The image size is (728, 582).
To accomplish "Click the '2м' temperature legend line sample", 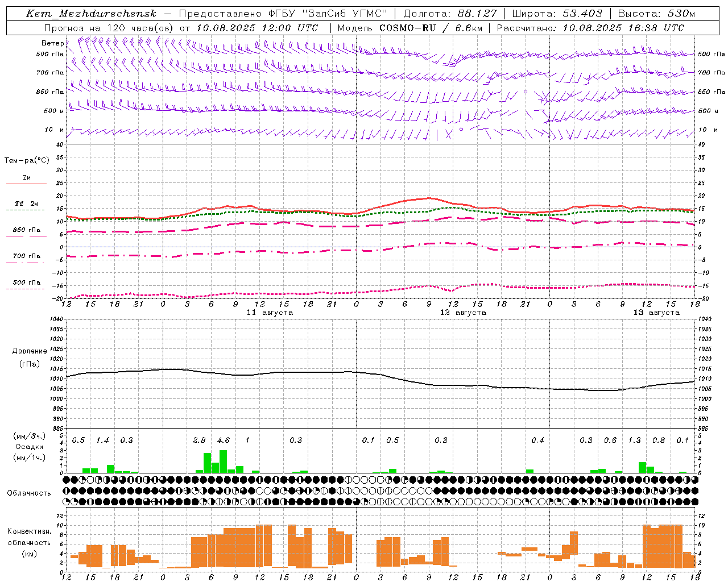I will 26,184.
